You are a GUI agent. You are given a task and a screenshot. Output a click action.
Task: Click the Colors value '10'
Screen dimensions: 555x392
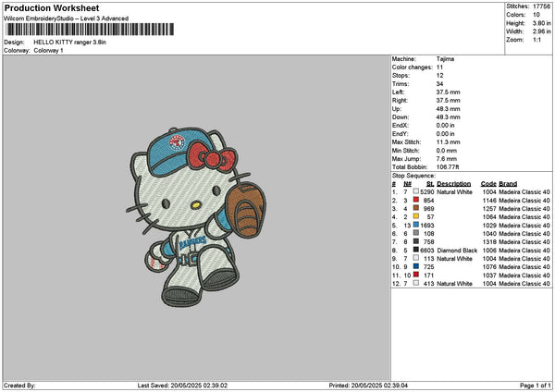[x=536, y=15]
